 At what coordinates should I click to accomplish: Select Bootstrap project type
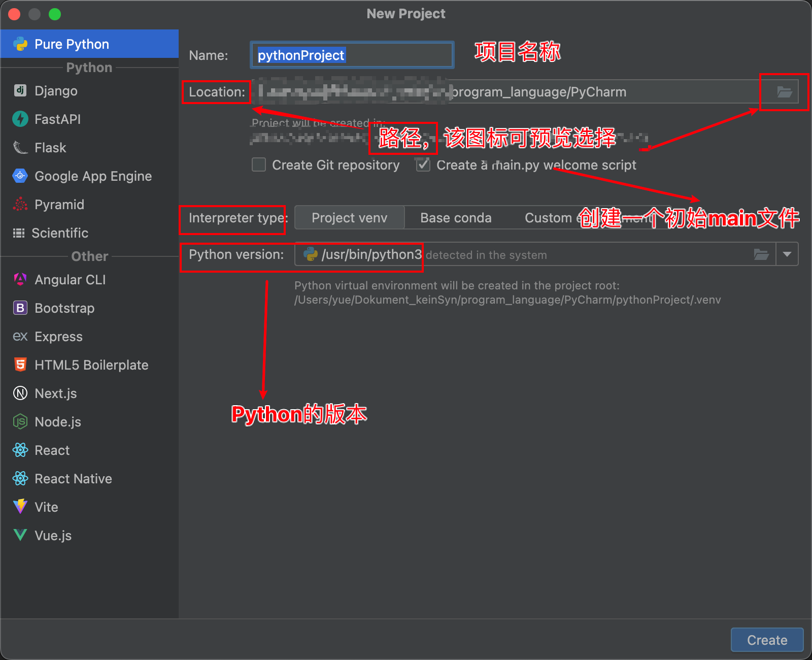click(x=89, y=308)
